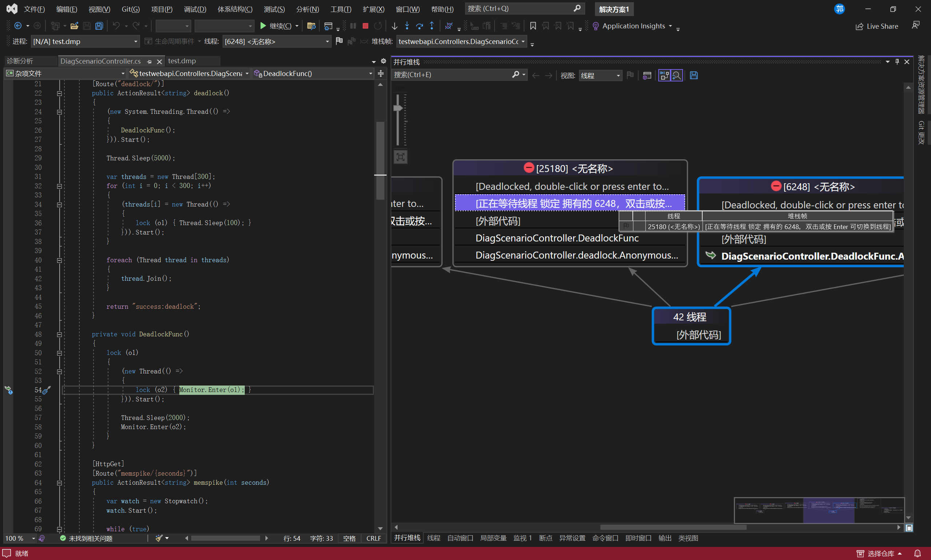Image resolution: width=931 pixels, height=560 pixels.
Task: Open the Analyze menu (分析)
Action: 308,9
